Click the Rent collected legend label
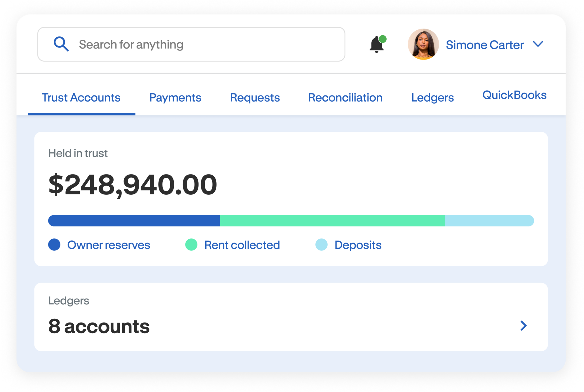 click(x=242, y=245)
